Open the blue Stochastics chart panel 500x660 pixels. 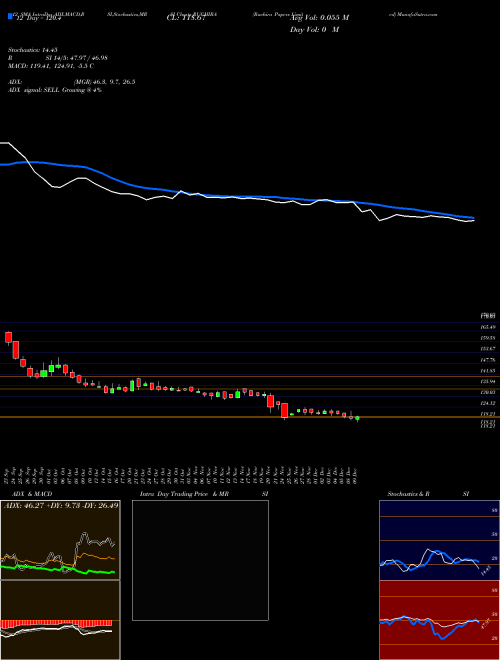coord(439,540)
